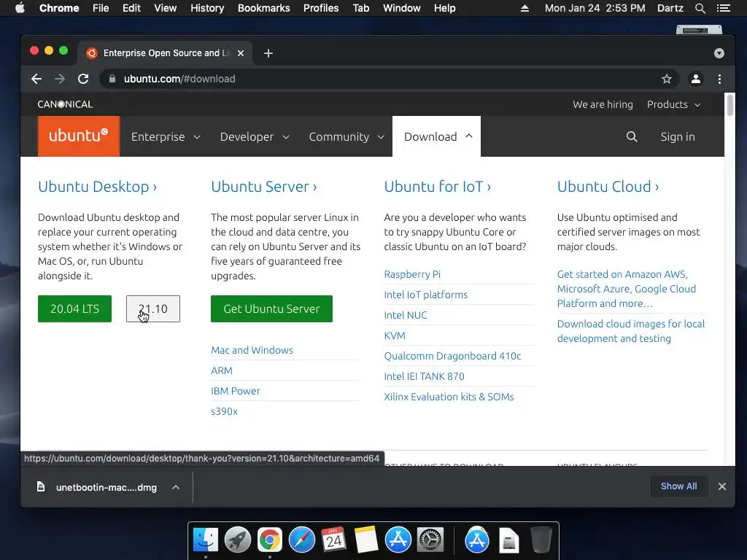Open App Store beside Notes in the Dock

[x=398, y=540]
